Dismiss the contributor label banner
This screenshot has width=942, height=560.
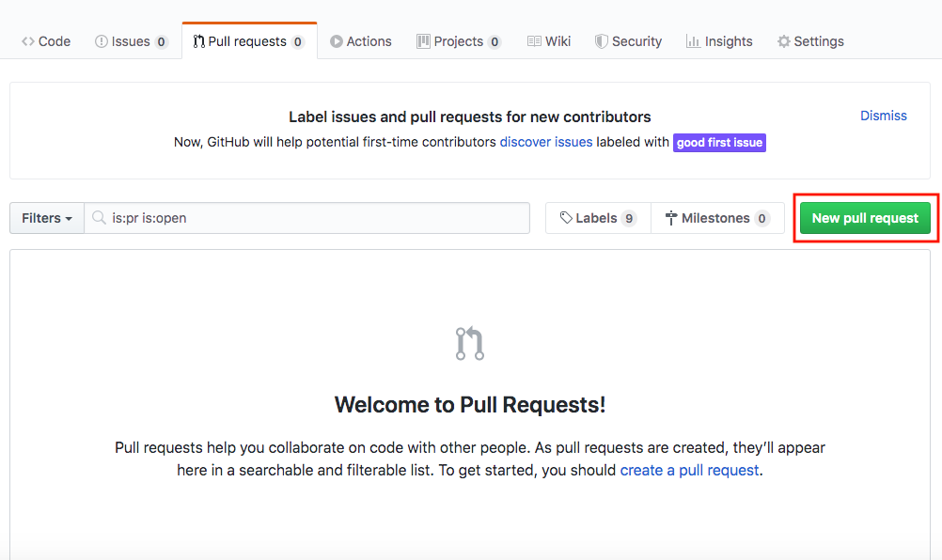pyautogui.click(x=883, y=116)
